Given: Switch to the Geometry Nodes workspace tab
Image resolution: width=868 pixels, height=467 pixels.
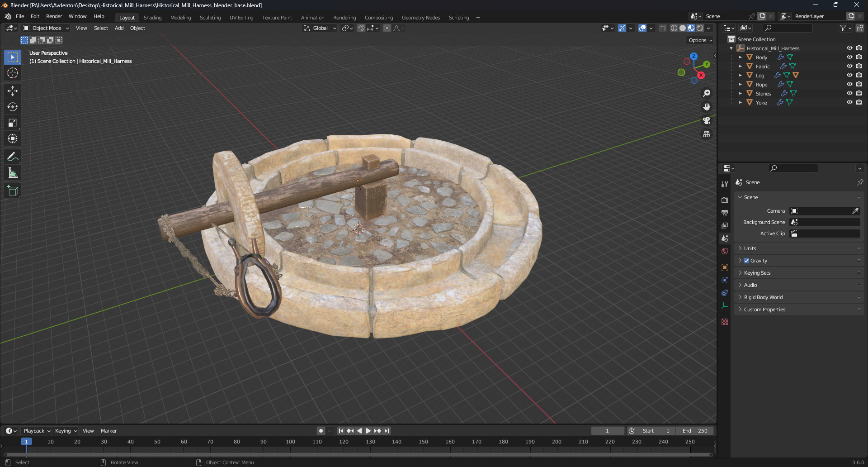Looking at the screenshot, I should 421,18.
